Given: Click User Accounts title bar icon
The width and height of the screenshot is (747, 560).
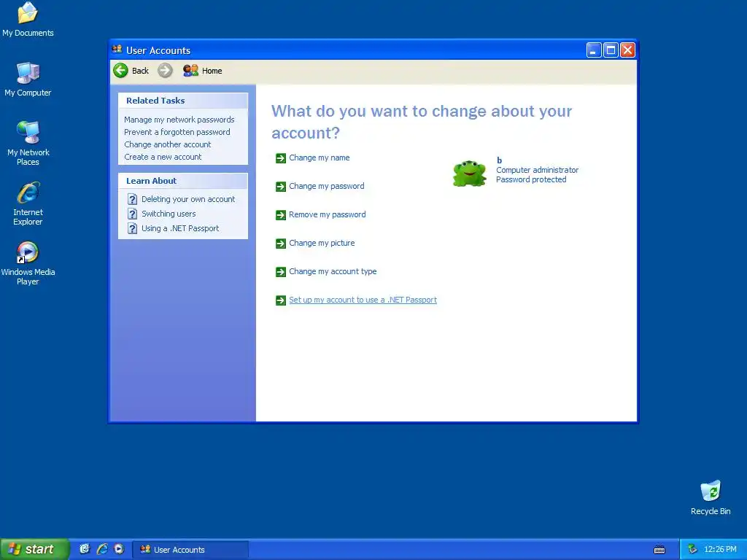Looking at the screenshot, I should pos(117,50).
